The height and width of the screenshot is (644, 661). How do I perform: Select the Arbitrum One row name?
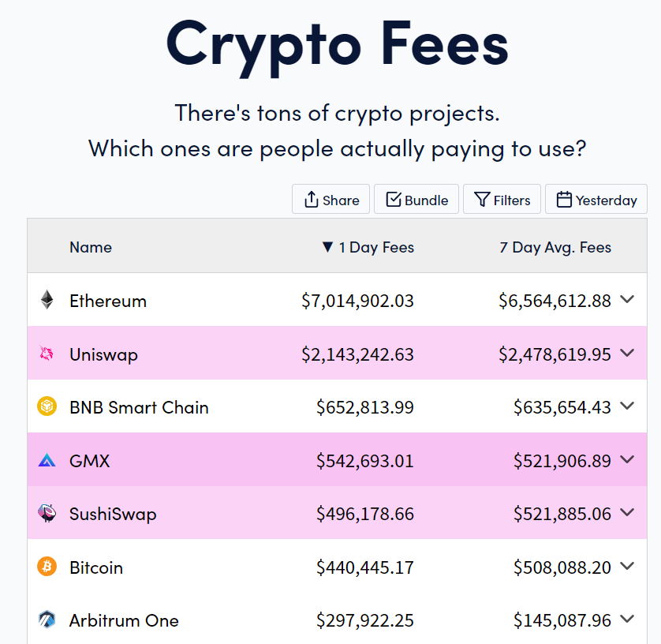coord(124,620)
